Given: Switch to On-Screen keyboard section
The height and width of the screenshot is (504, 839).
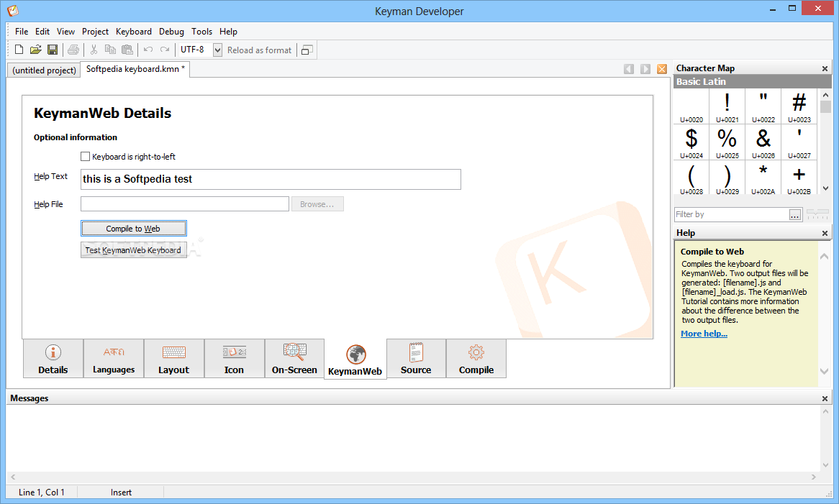Looking at the screenshot, I should [294, 359].
